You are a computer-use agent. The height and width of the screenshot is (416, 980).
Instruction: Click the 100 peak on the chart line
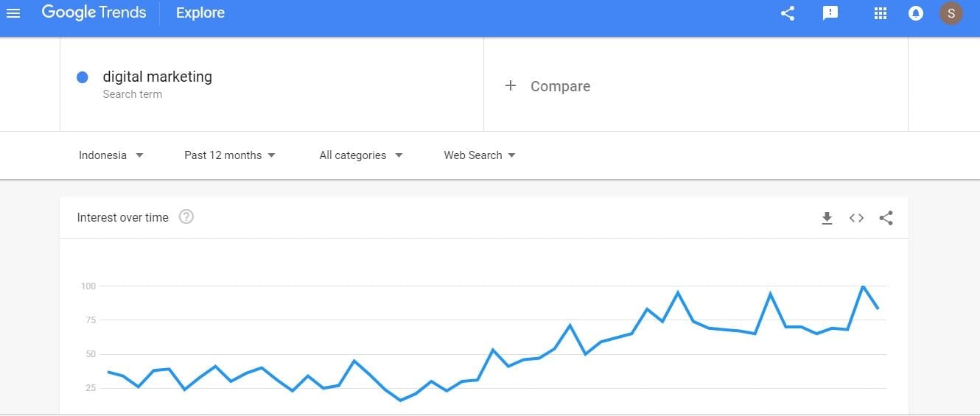coord(863,286)
